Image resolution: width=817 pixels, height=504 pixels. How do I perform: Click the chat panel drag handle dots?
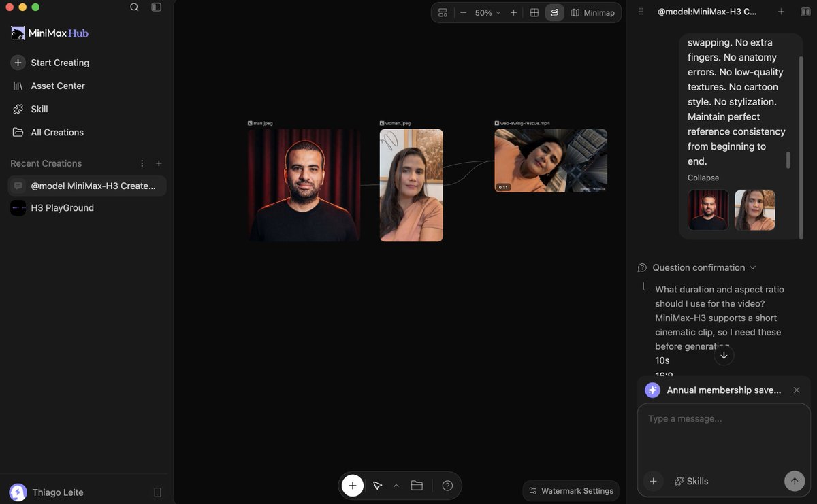click(x=640, y=12)
